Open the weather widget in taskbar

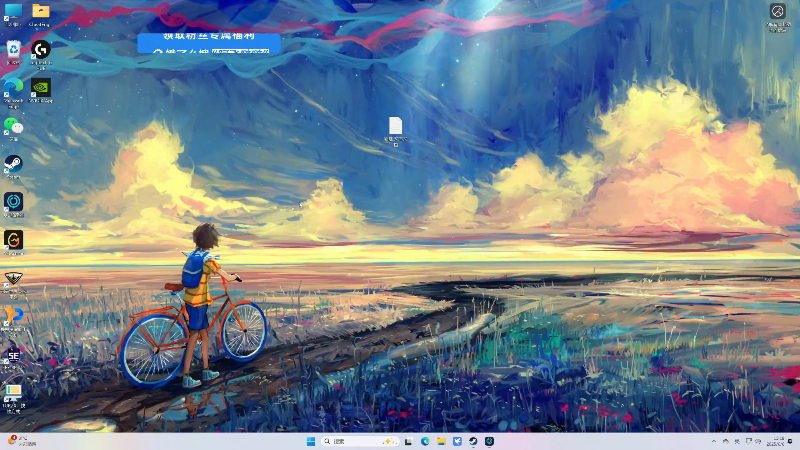22,441
